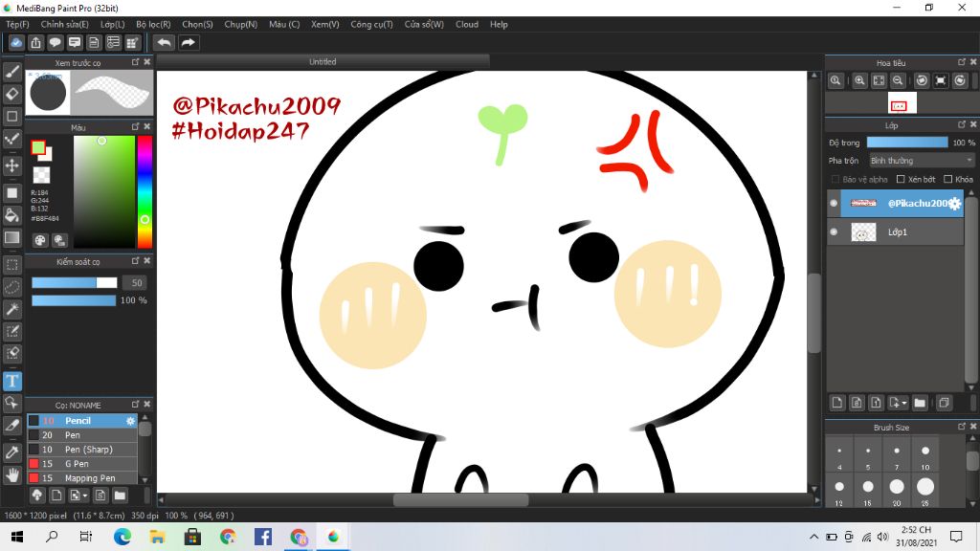Select the Text tool
The image size is (980, 551).
click(x=11, y=381)
